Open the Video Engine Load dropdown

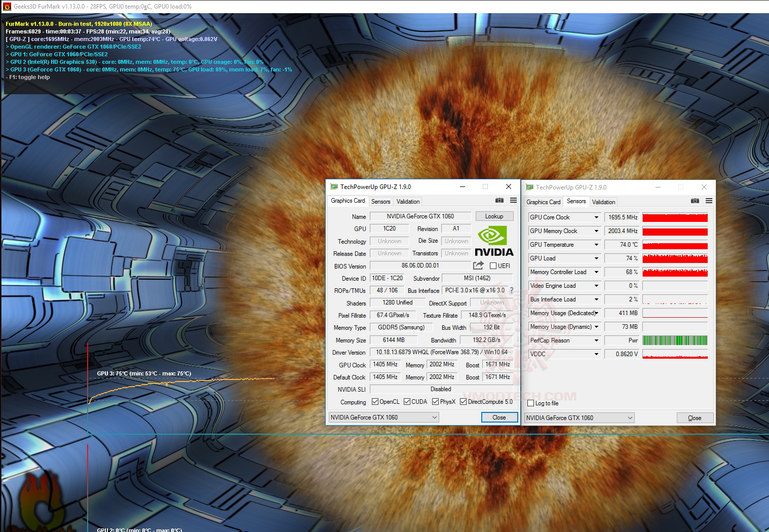click(596, 286)
